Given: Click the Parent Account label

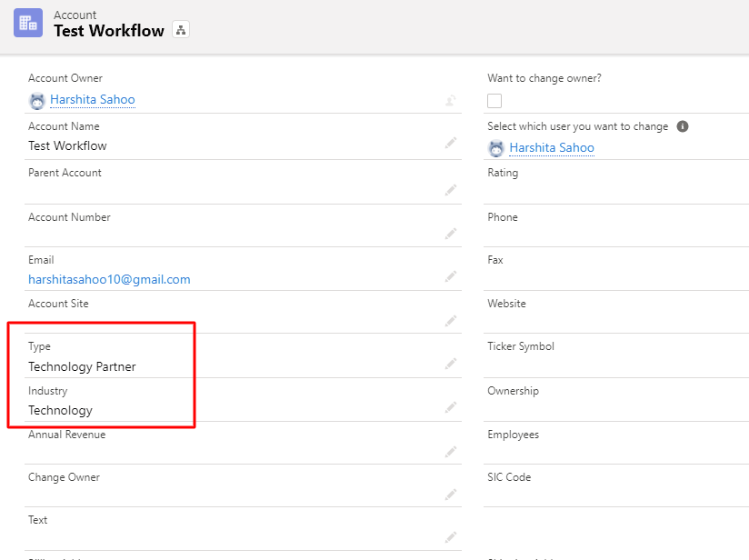Looking at the screenshot, I should click(x=65, y=173).
